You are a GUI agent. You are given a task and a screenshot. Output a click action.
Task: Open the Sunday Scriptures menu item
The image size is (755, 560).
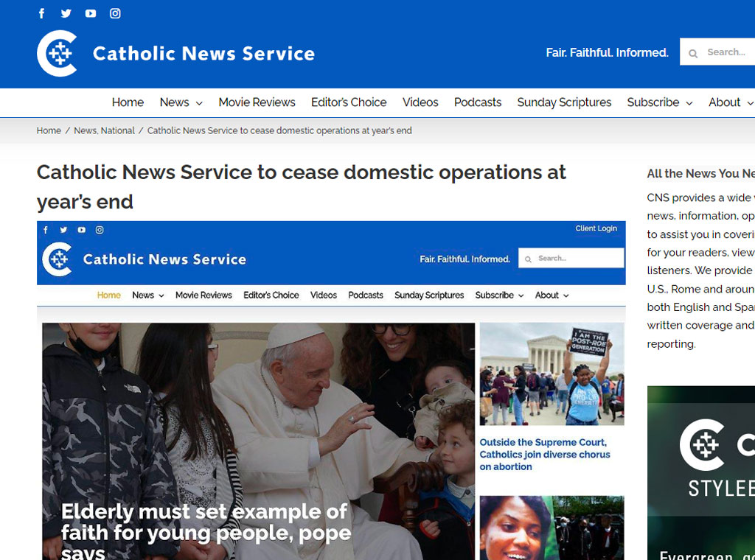564,102
